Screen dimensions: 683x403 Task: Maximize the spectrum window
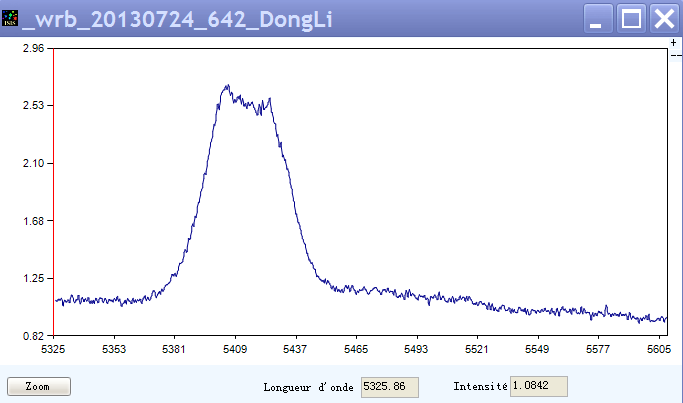pyautogui.click(x=631, y=18)
